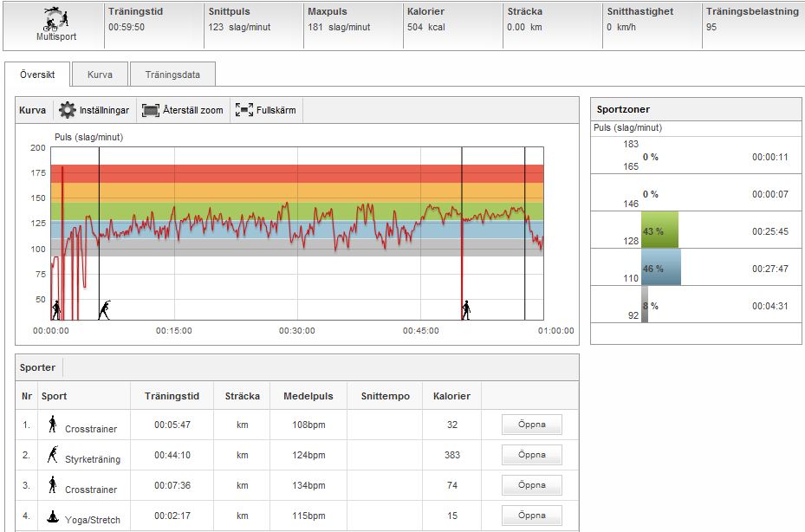Click the Multisport icon in the header
The height and width of the screenshot is (532, 805).
55,19
